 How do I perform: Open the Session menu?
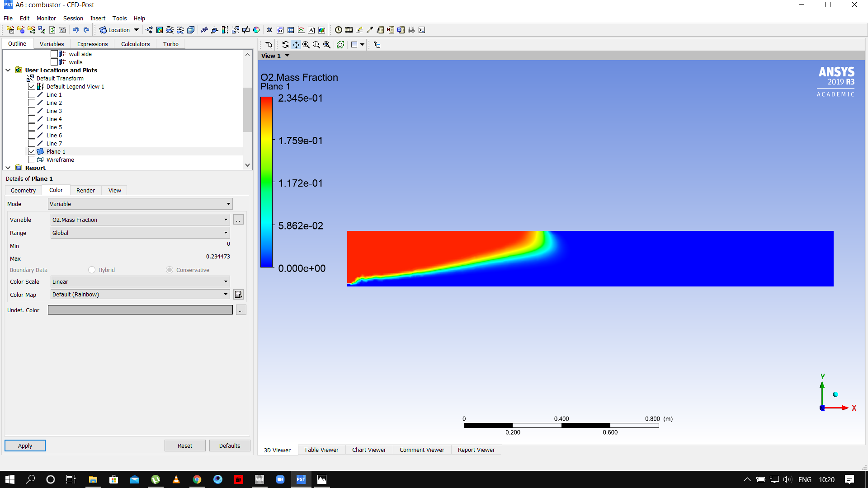[x=73, y=19]
